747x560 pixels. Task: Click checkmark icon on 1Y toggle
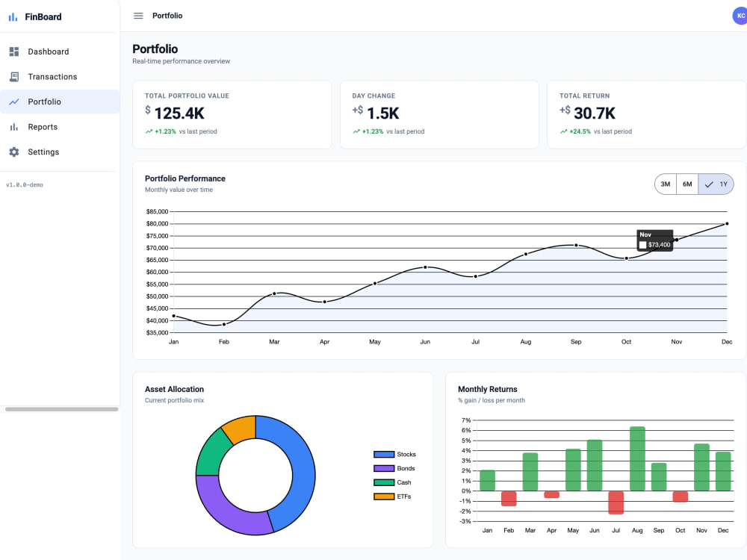coord(709,184)
